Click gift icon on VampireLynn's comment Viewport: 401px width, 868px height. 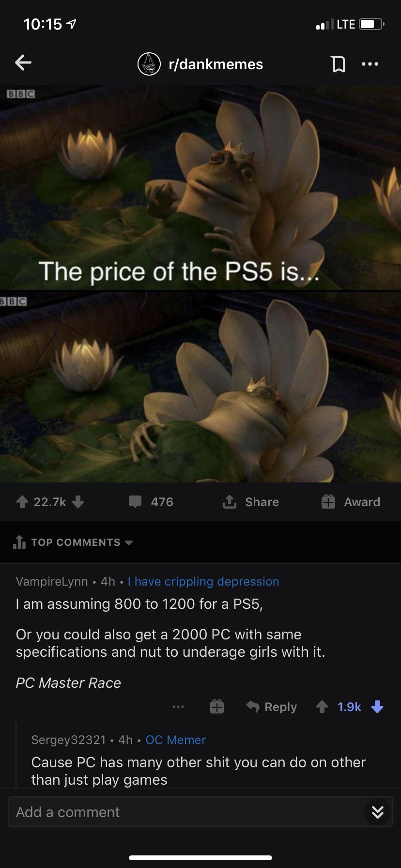point(217,707)
